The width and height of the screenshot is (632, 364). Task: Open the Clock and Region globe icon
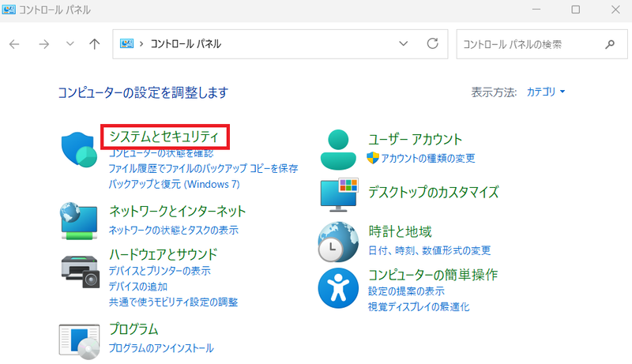pyautogui.click(x=338, y=242)
